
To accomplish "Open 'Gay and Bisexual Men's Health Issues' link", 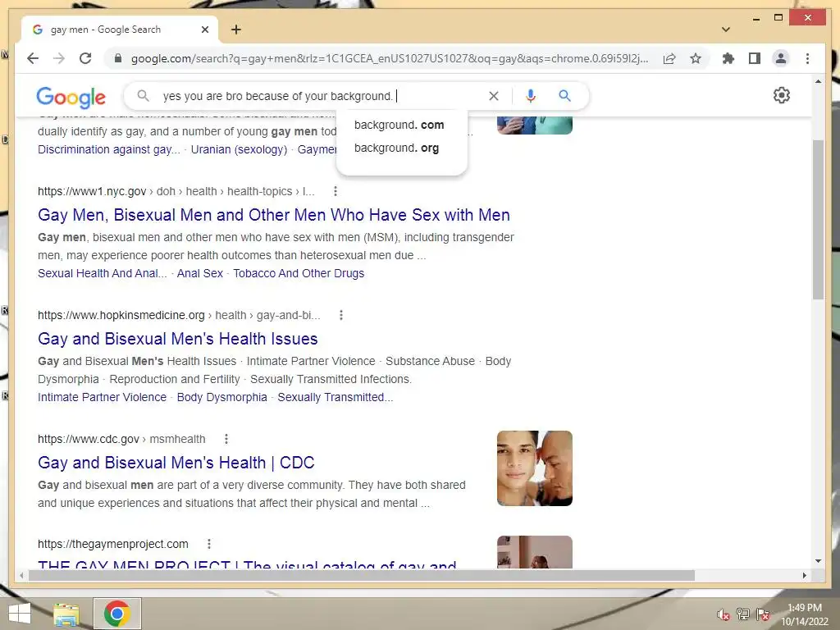I will tap(177, 339).
